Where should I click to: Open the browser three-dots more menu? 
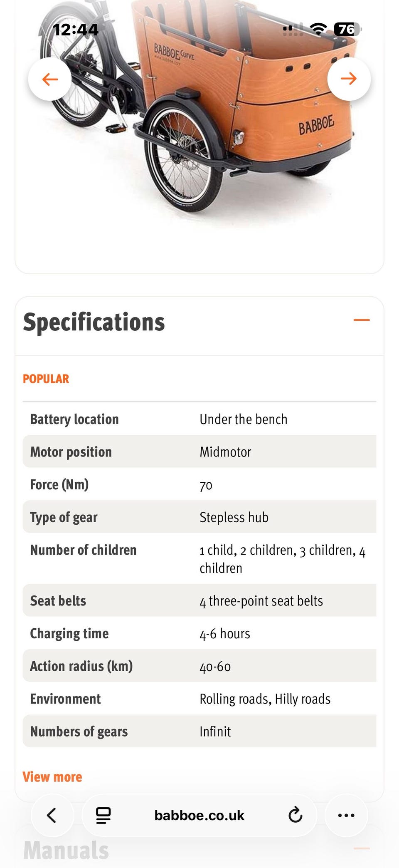tap(346, 815)
